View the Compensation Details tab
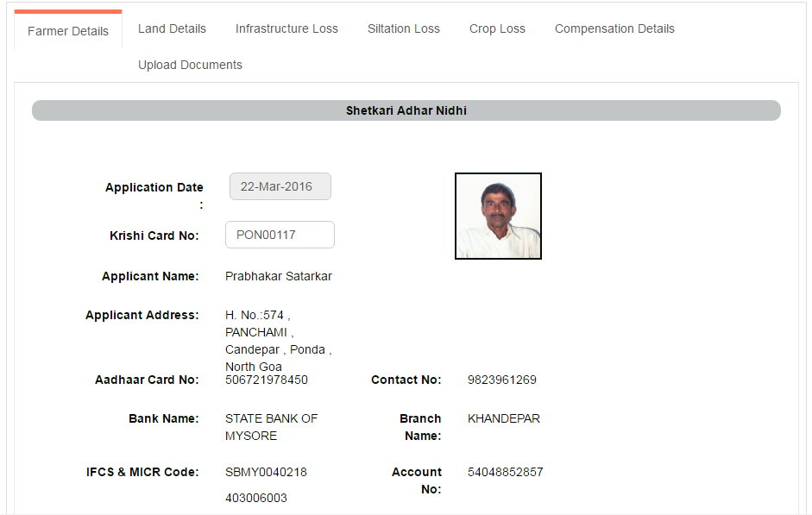This screenshot has height=515, width=812. [614, 29]
